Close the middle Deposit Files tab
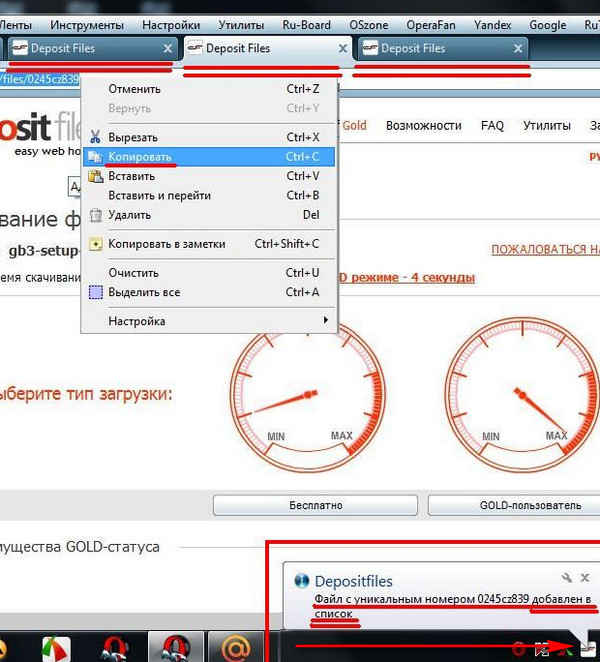The height and width of the screenshot is (662, 600). [342, 48]
